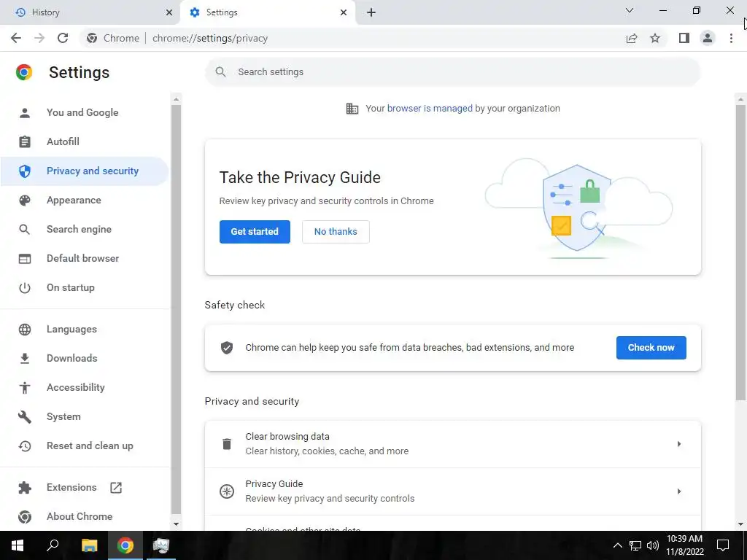Reload the current page
This screenshot has width=747, height=560.
tap(63, 38)
